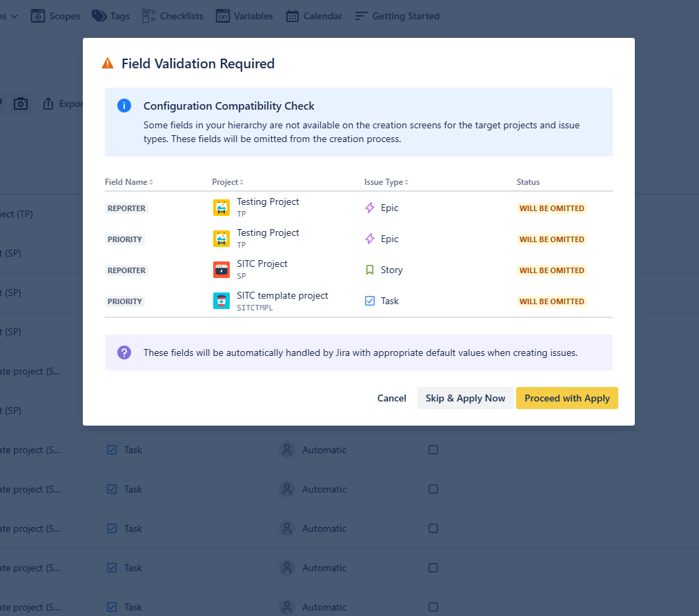Click the Calendar icon

[293, 16]
